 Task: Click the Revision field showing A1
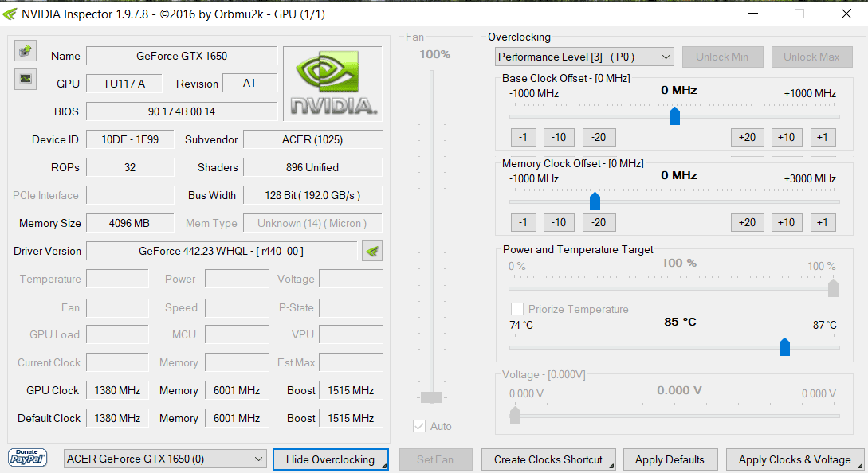(249, 84)
